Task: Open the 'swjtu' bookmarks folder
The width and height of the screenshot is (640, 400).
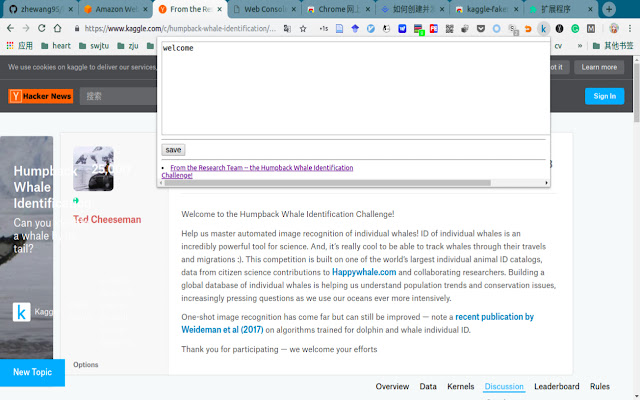Action: pos(94,46)
